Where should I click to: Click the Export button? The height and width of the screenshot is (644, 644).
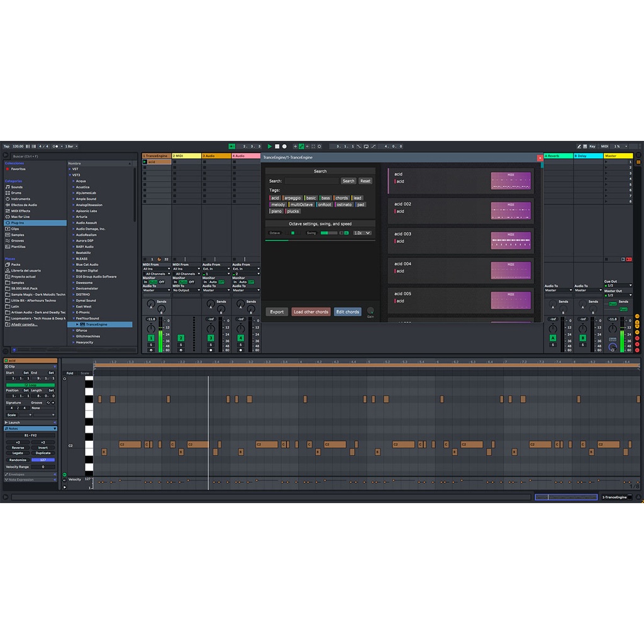pyautogui.click(x=277, y=312)
